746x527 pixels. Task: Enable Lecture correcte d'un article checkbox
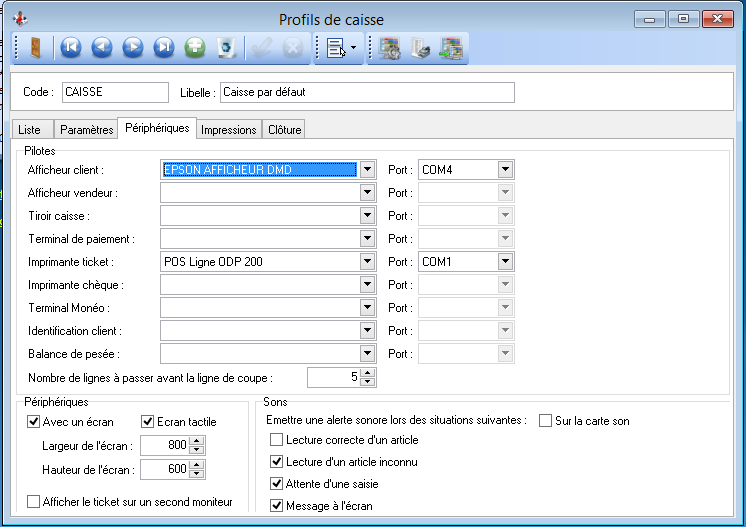click(276, 439)
